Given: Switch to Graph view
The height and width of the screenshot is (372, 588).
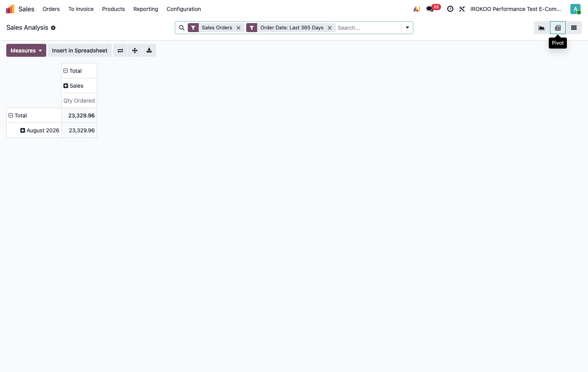Looking at the screenshot, I should pyautogui.click(x=542, y=28).
